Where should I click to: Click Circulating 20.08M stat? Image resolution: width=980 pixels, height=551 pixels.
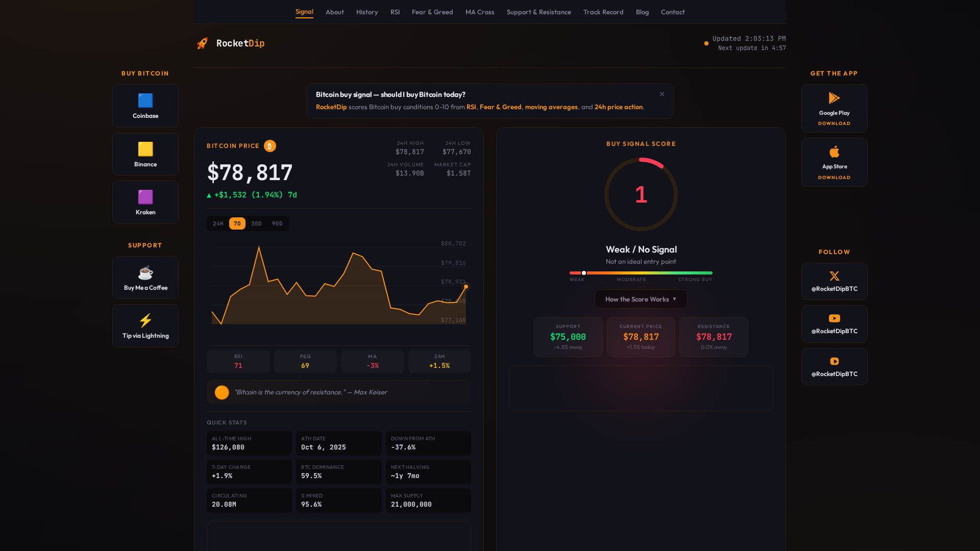tap(249, 500)
